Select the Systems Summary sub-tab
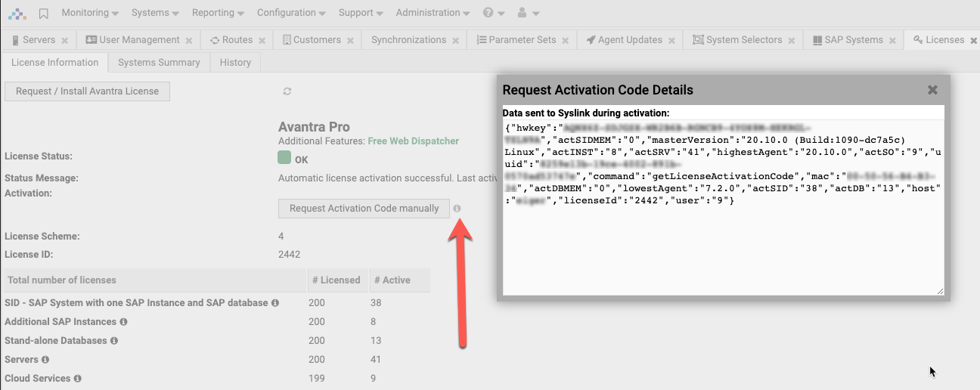Screen dimensions: 980x390 click(159, 63)
